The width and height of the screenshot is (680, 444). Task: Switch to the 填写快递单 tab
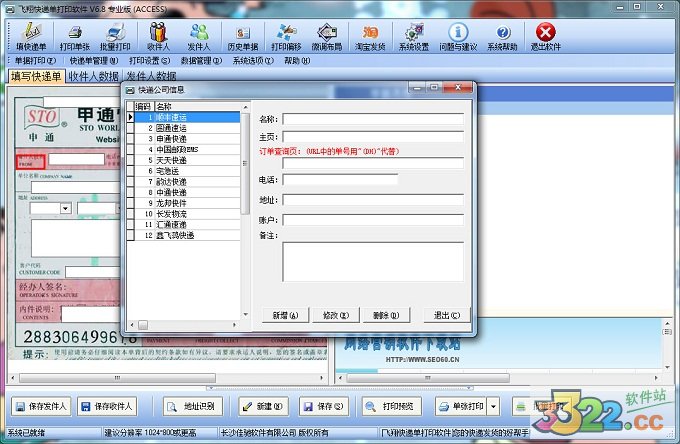point(36,76)
